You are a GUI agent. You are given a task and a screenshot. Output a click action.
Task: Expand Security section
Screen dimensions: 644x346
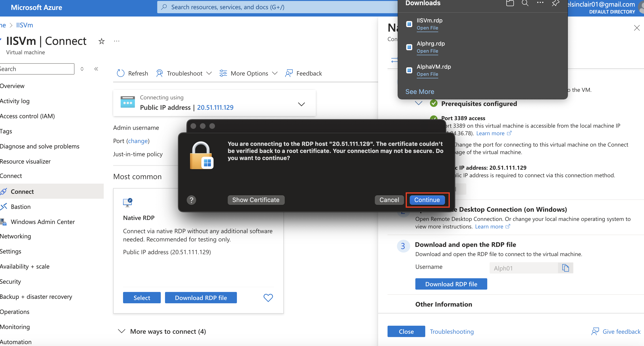pos(11,281)
